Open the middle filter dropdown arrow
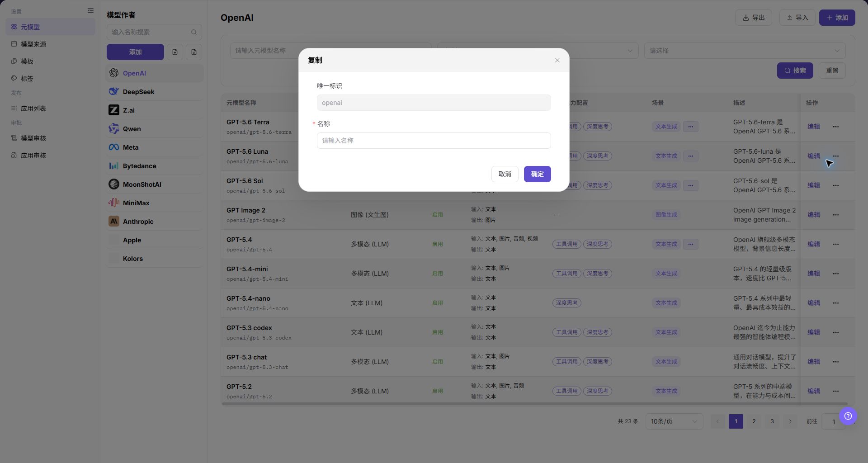This screenshot has height=463, width=868. click(630, 51)
